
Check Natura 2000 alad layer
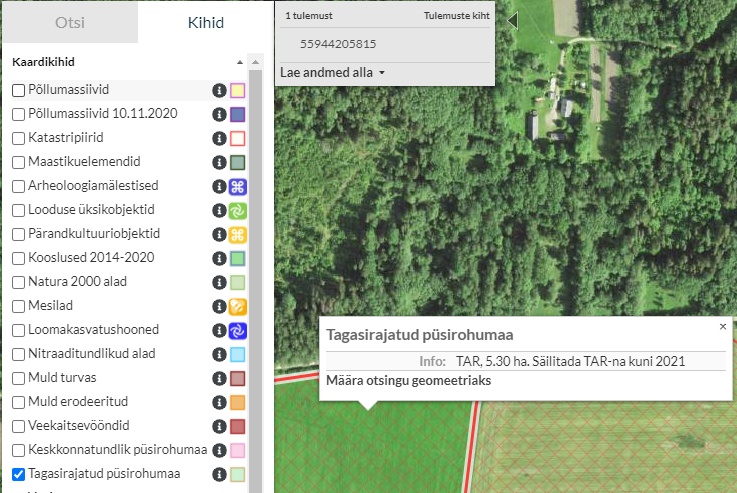18,282
